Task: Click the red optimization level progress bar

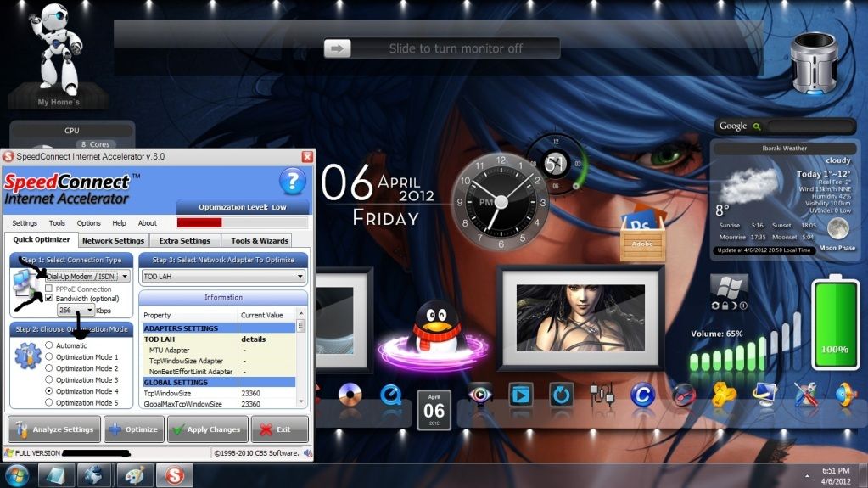Action: tap(199, 222)
